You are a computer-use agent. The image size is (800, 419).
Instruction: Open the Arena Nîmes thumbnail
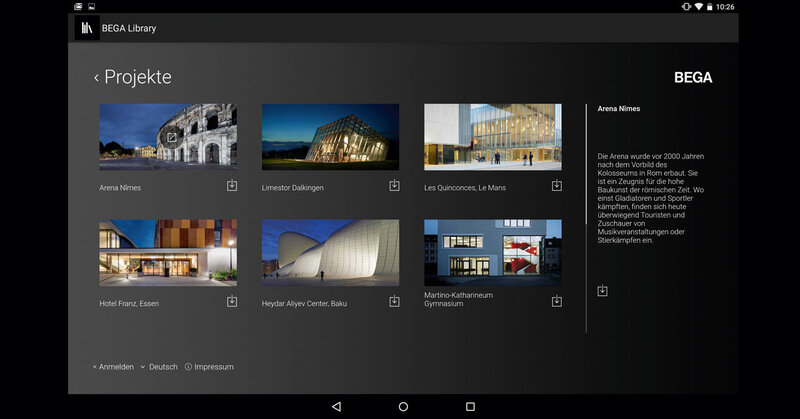click(x=168, y=137)
